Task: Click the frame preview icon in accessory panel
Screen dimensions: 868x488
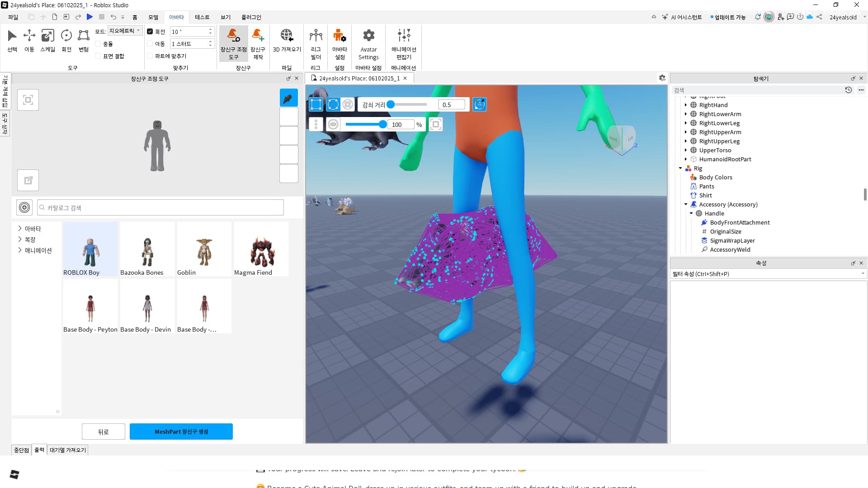Action: [x=28, y=100]
